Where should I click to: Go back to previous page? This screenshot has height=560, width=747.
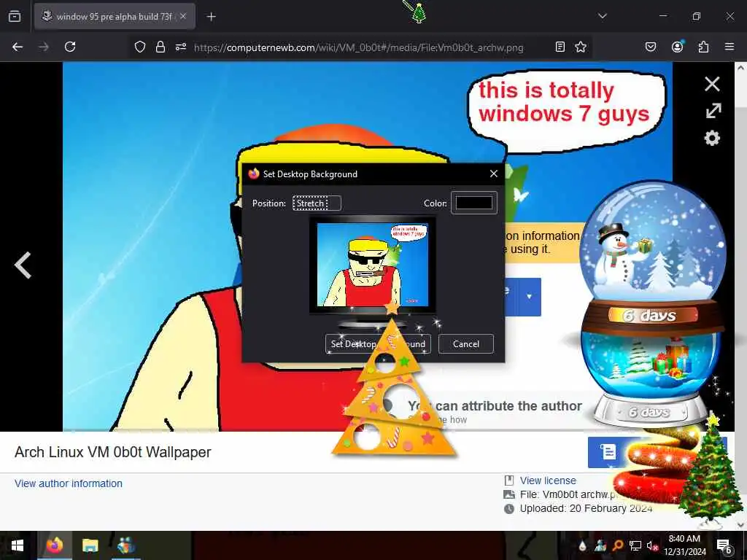pos(18,47)
